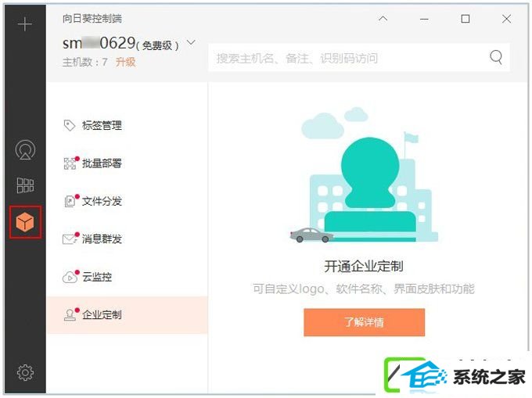Click the account name ending 0629
The height and width of the screenshot is (398, 532).
click(99, 43)
